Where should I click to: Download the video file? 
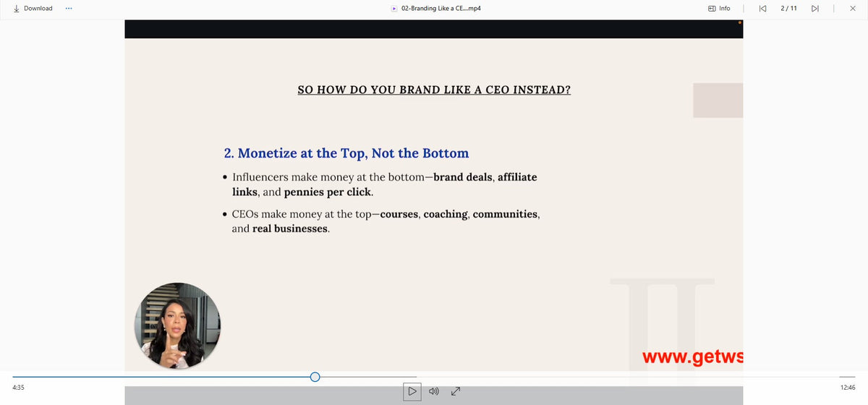(x=33, y=9)
